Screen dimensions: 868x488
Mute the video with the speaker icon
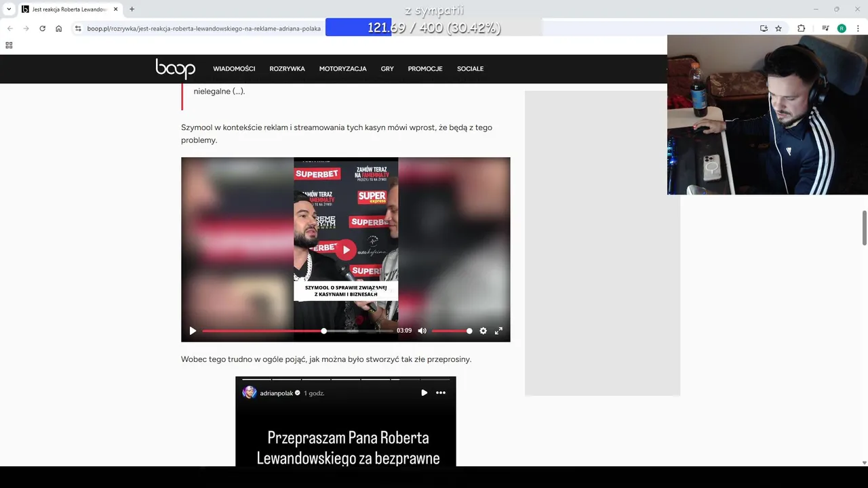[x=422, y=331]
